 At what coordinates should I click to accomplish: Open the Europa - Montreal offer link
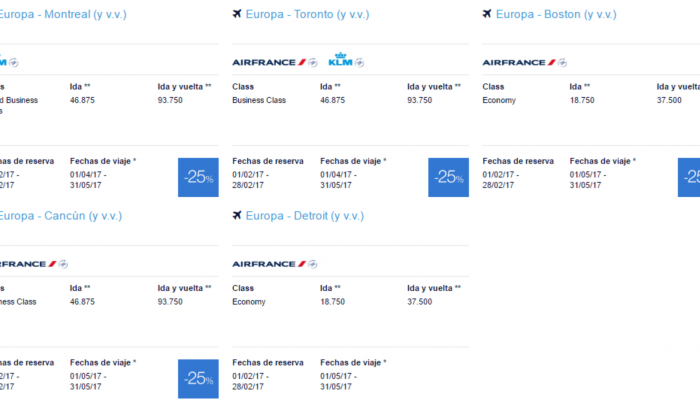tap(63, 14)
